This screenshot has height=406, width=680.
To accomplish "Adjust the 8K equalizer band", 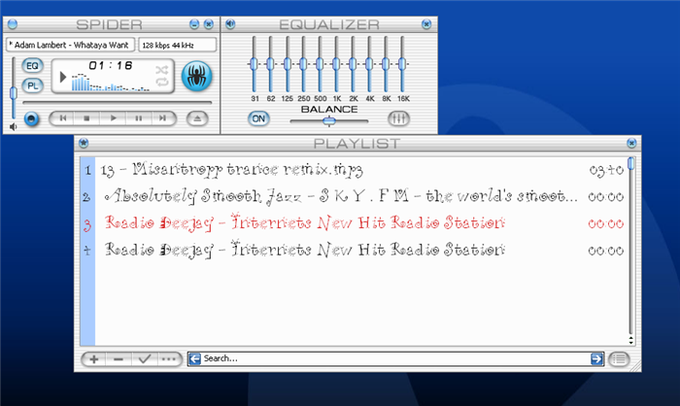I will point(386,64).
